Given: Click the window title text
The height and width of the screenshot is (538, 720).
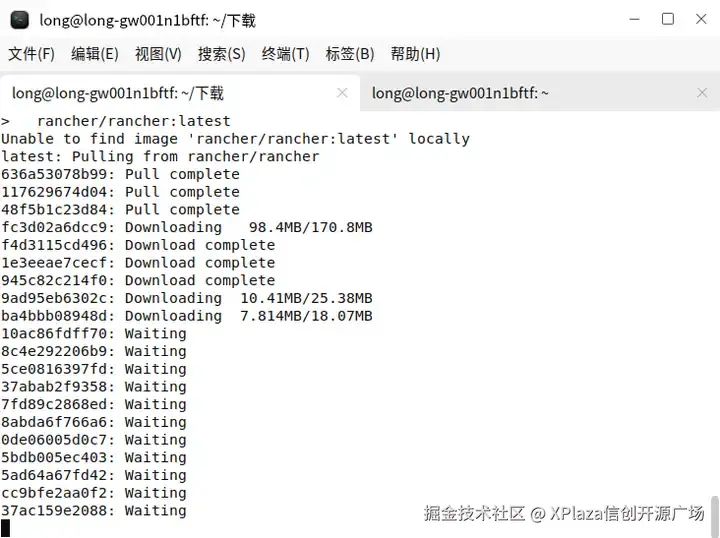Looking at the screenshot, I should point(147,20).
